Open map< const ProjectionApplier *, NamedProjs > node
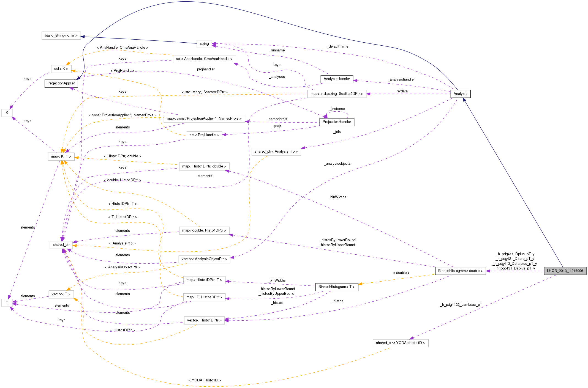The image size is (588, 388). (x=204, y=119)
